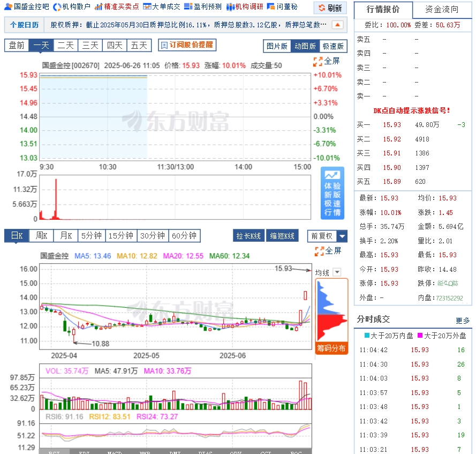Select 周K weekly candlestick period
Screen dimensions: 476x454
click(x=41, y=236)
